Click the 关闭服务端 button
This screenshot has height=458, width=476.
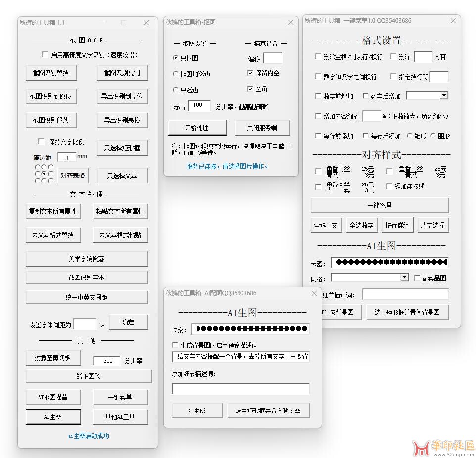(262, 128)
